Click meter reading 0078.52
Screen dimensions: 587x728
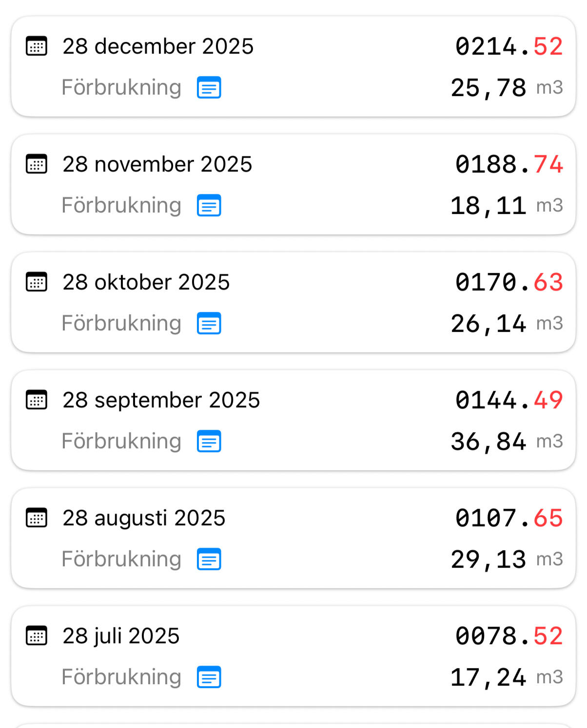(509, 636)
